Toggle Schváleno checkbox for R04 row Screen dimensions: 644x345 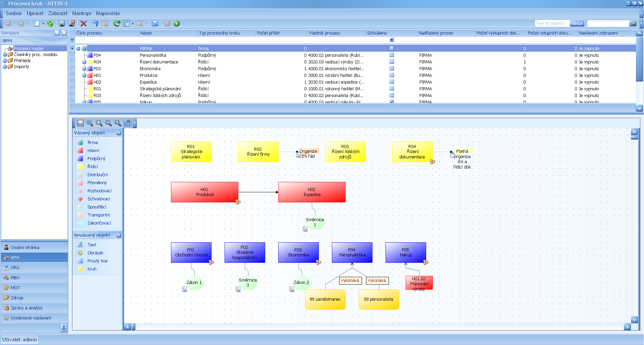click(x=392, y=62)
